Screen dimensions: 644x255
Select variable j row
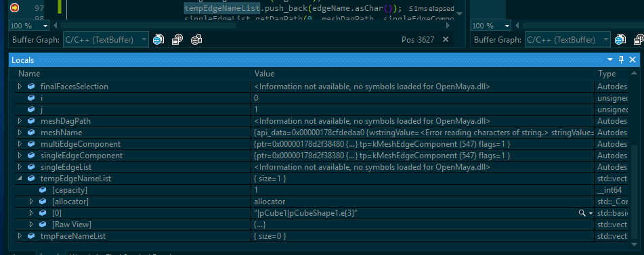(322, 110)
